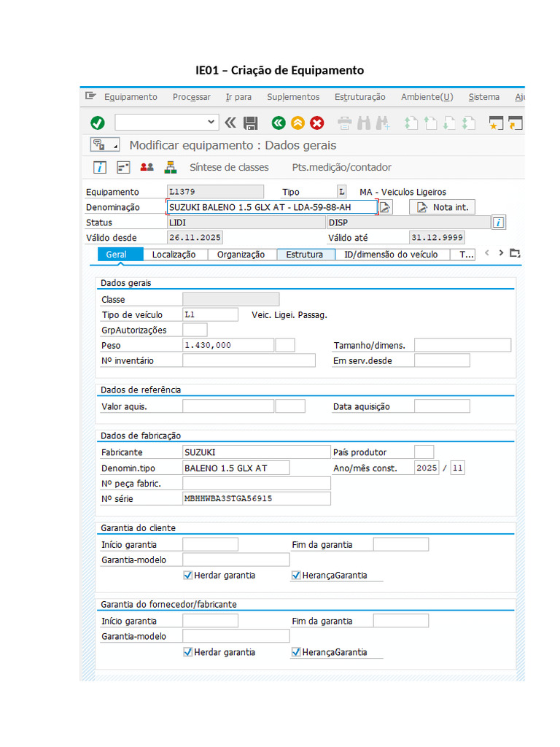
Task: Cancel with the red X icon
Action: click(x=316, y=123)
